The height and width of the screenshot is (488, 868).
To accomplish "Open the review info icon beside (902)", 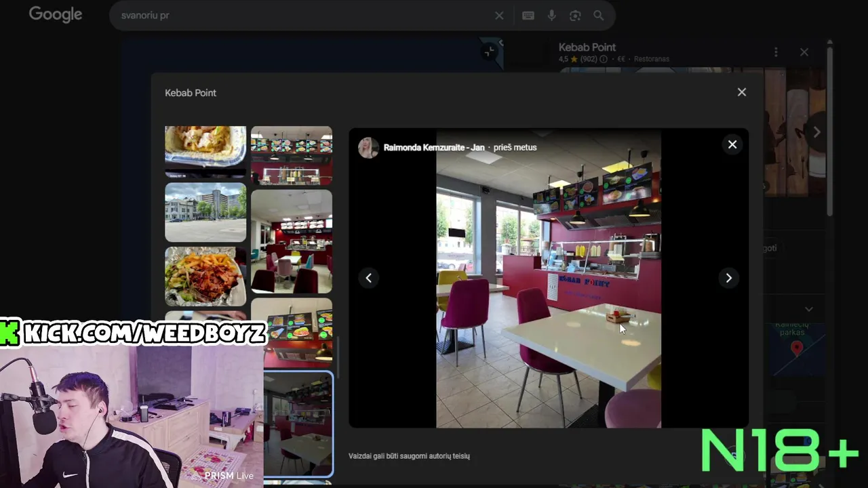I will (x=604, y=60).
